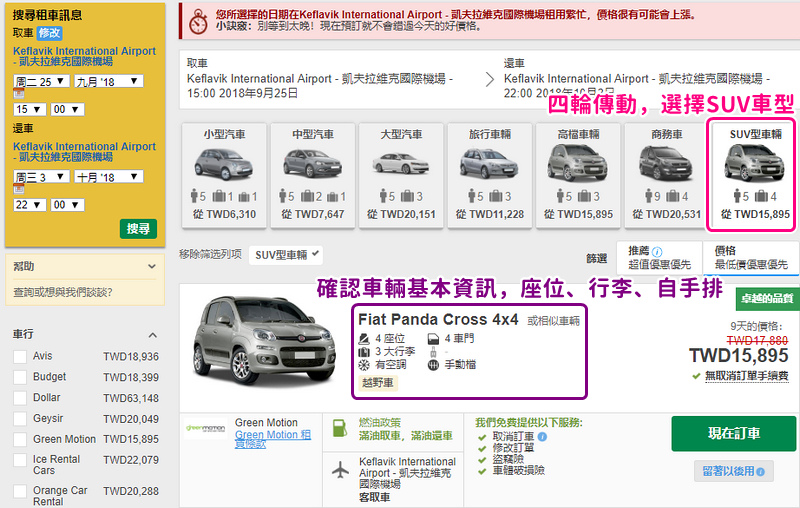
Task: Open the pickup month dropdown 九月 '18
Action: 109,81
